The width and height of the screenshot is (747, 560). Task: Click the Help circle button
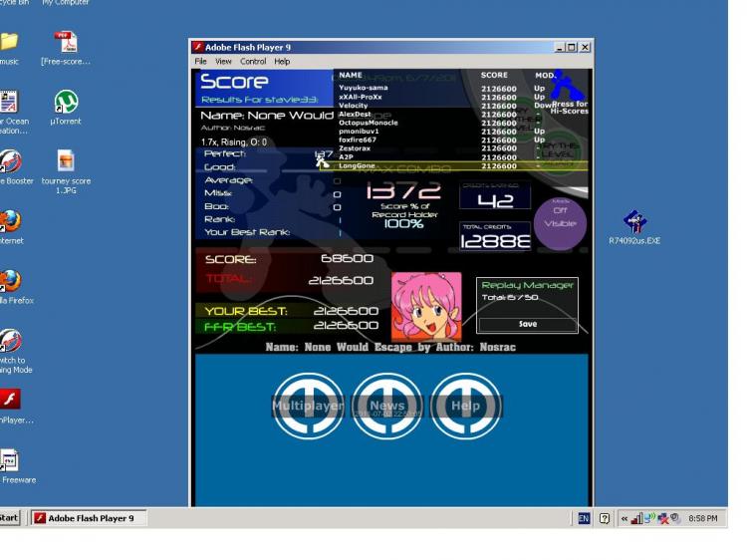pos(465,406)
